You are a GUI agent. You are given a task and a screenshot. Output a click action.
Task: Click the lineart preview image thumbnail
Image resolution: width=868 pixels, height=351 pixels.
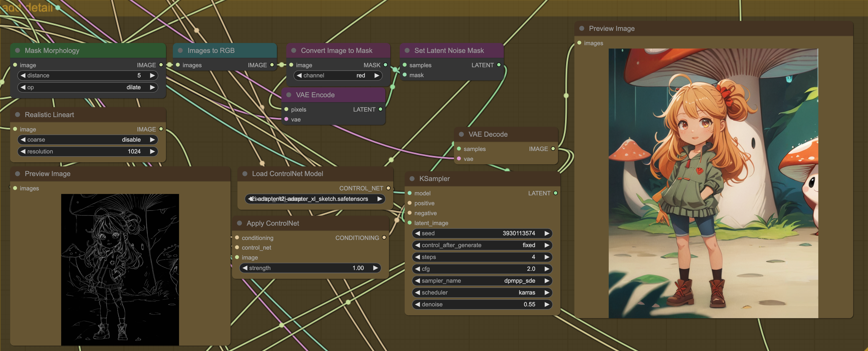[x=120, y=269]
